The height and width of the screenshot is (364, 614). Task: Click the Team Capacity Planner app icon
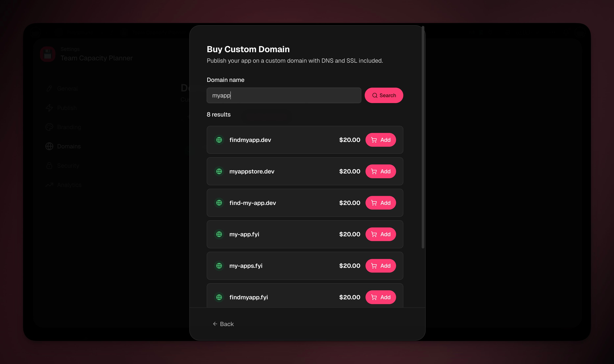48,54
